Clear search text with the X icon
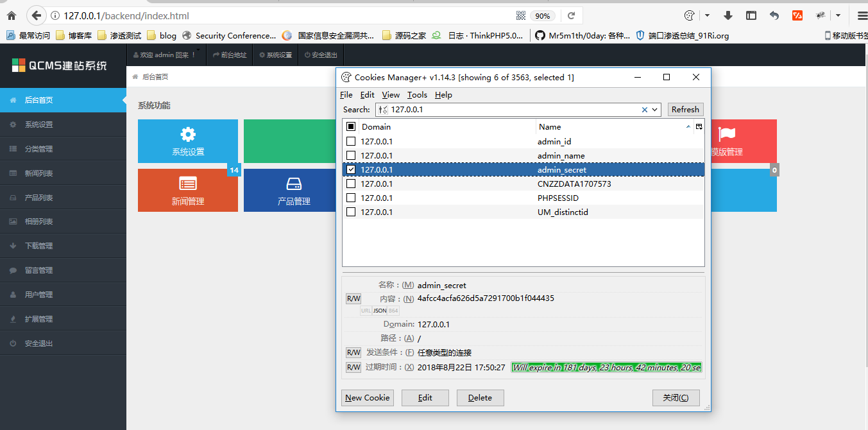Viewport: 868px width, 430px height. tap(645, 110)
